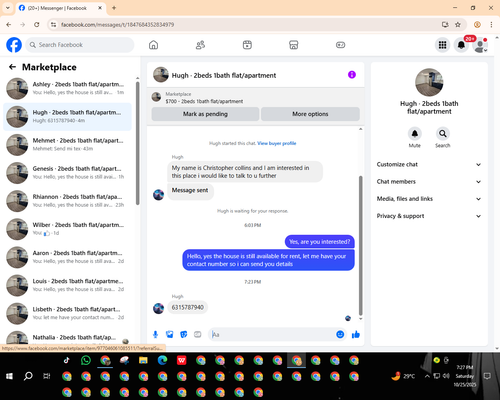Open Microsoft Edge from the taskbar
This screenshot has width=500, height=400.
coord(162,360)
